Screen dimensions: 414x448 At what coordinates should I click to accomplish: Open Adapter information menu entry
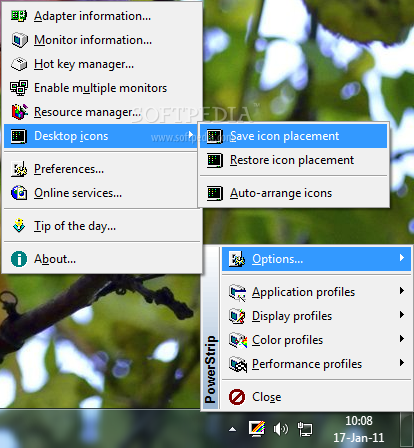point(102,16)
